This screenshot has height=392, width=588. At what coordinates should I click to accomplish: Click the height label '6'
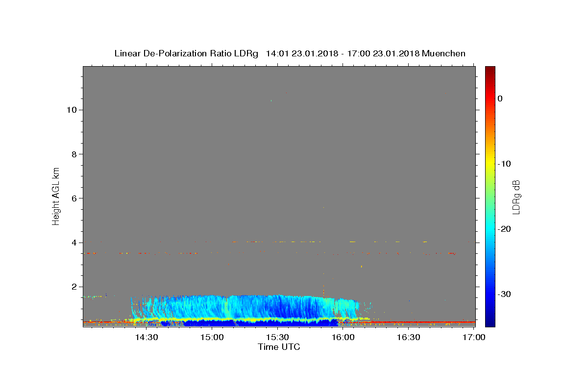coord(74,198)
